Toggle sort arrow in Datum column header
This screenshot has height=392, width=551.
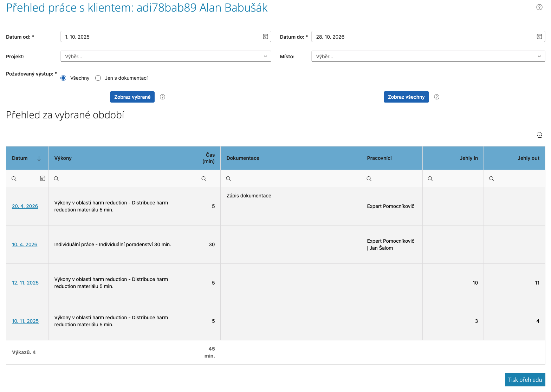pos(39,158)
